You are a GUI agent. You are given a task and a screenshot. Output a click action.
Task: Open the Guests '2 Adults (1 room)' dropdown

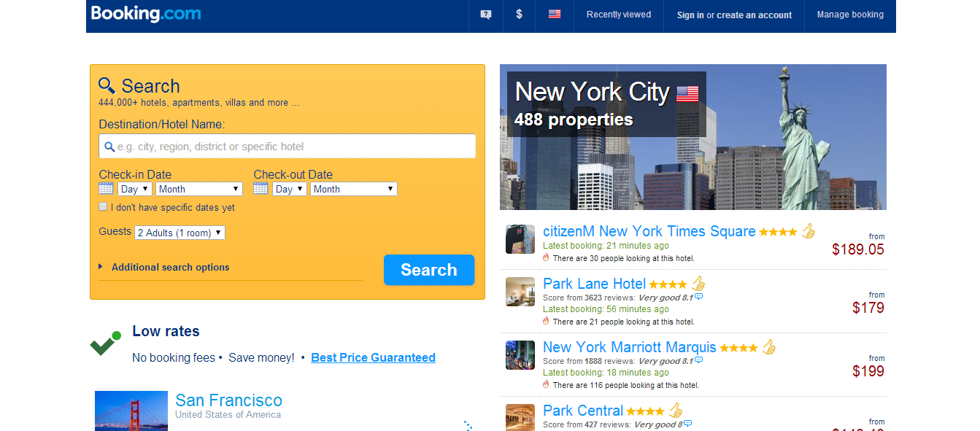click(x=180, y=233)
